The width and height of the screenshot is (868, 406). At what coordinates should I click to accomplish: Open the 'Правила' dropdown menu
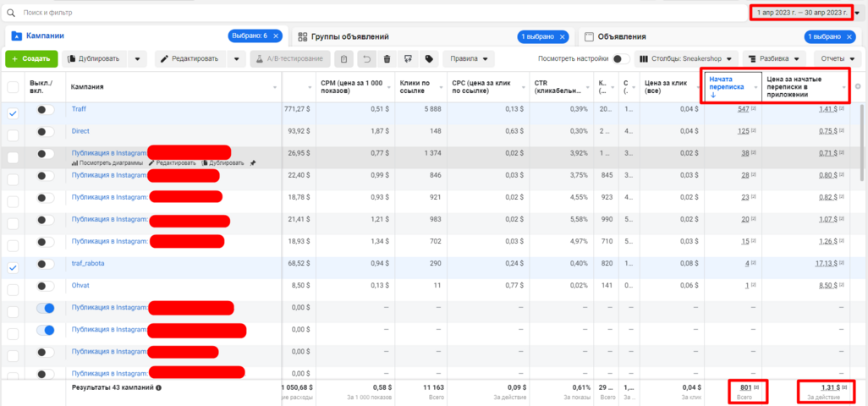(x=471, y=59)
